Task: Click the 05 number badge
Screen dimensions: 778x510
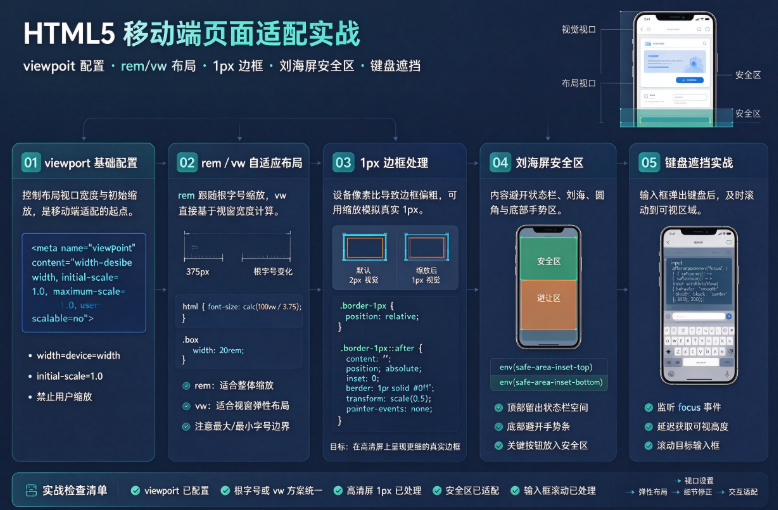Action: [649, 163]
